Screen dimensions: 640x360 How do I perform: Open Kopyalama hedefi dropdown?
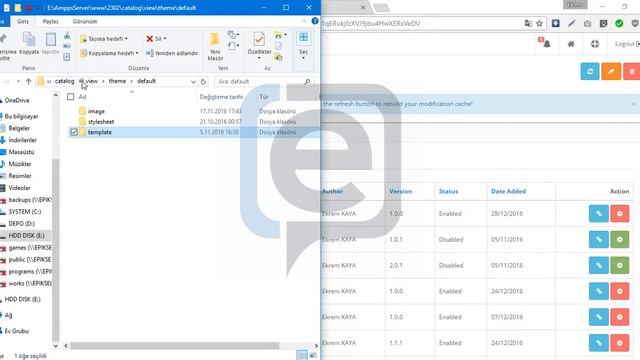click(109, 53)
